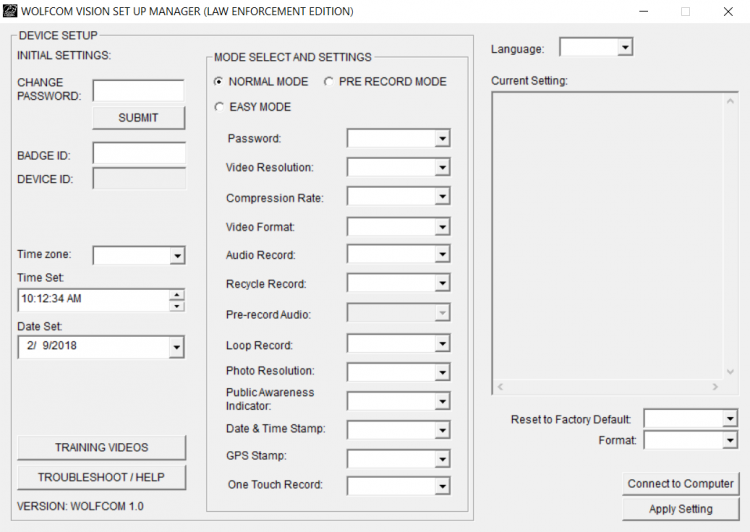Click the TROUBLESHOOT / HELP button
The image size is (750, 532).
(101, 477)
